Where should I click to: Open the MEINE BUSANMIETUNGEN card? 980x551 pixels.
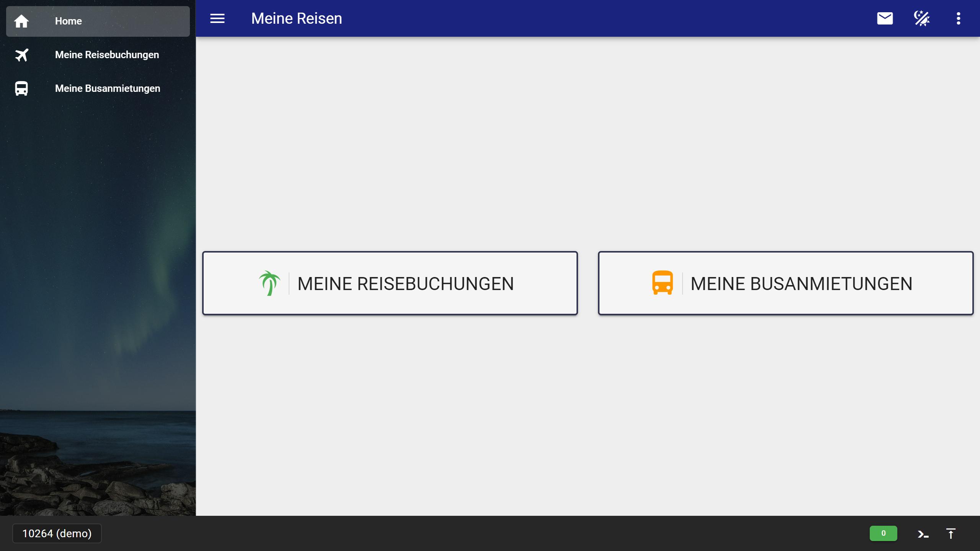click(786, 283)
